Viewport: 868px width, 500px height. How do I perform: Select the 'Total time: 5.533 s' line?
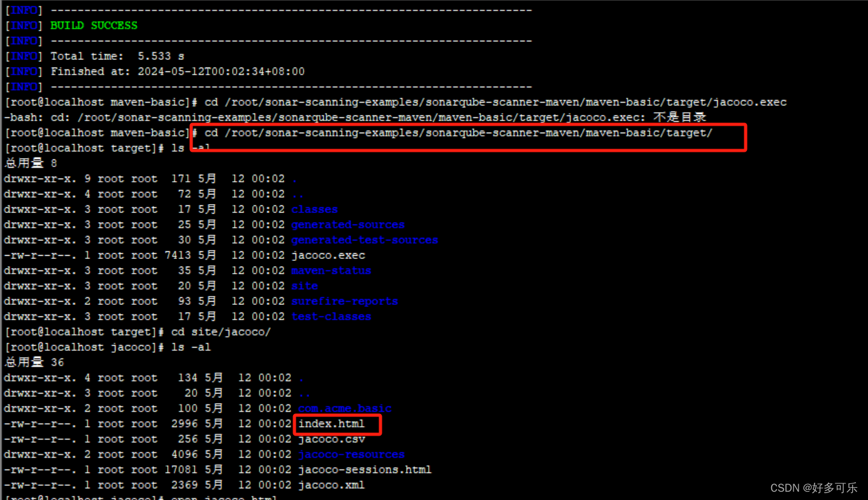pyautogui.click(x=117, y=56)
